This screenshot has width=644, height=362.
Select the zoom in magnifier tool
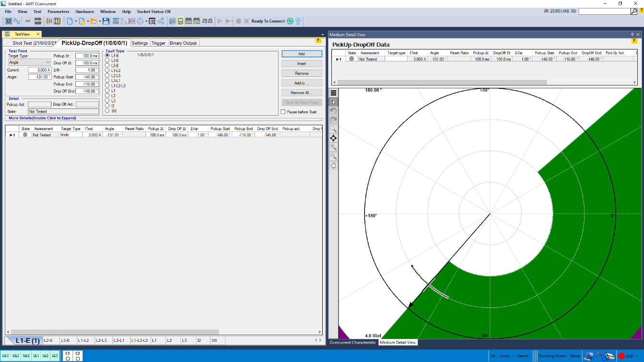[x=333, y=147]
